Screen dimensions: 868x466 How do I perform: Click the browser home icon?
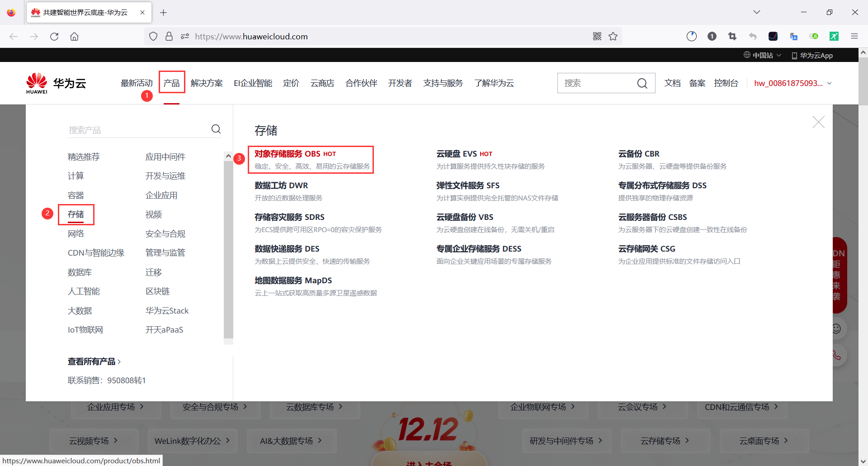[74, 36]
